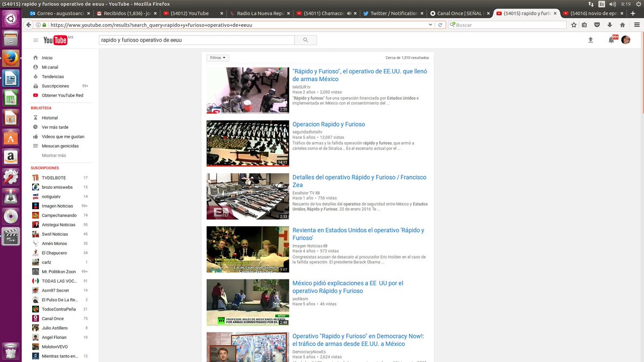Switch to the Canal Once SEÑAL tab
Image resolution: width=644 pixels, height=362 pixels.
pyautogui.click(x=459, y=13)
